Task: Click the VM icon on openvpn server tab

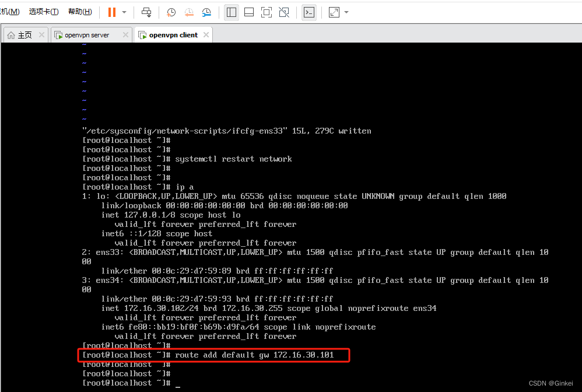Action: [x=58, y=35]
